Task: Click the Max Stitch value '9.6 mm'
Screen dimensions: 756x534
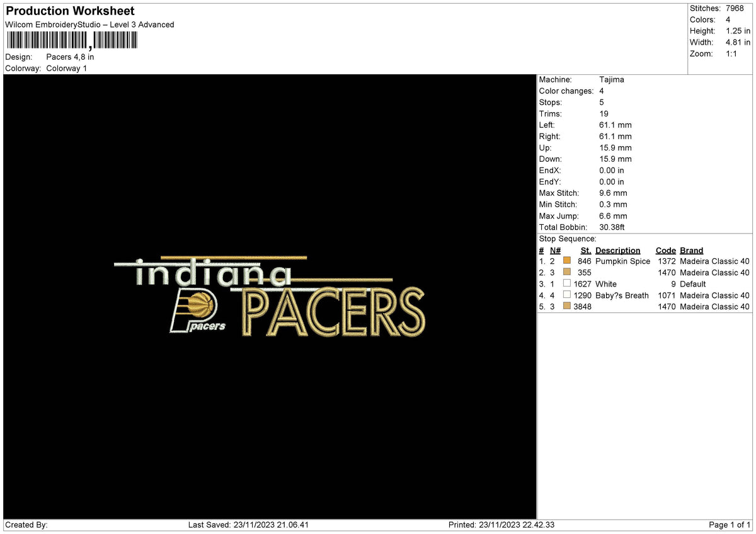Action: click(613, 193)
